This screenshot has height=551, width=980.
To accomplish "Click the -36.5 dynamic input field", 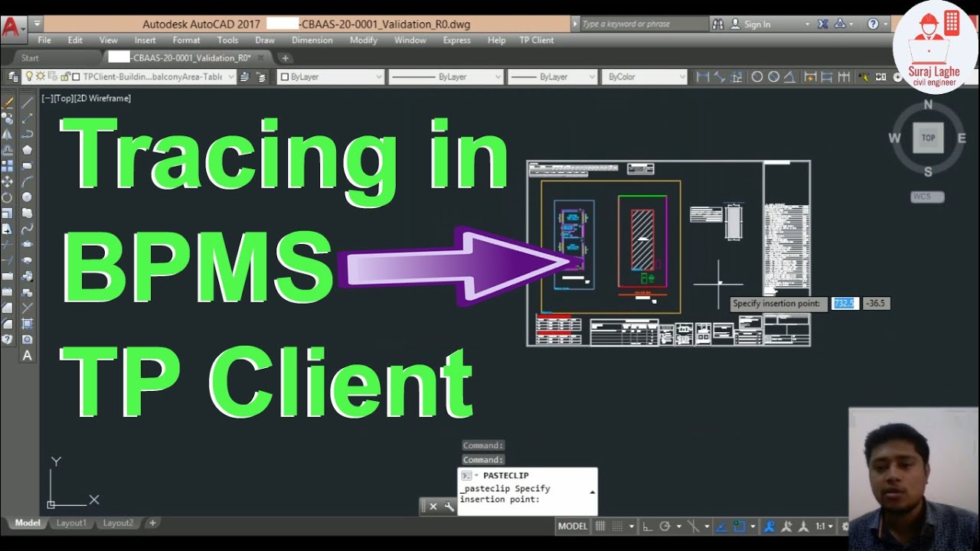I will coord(876,304).
